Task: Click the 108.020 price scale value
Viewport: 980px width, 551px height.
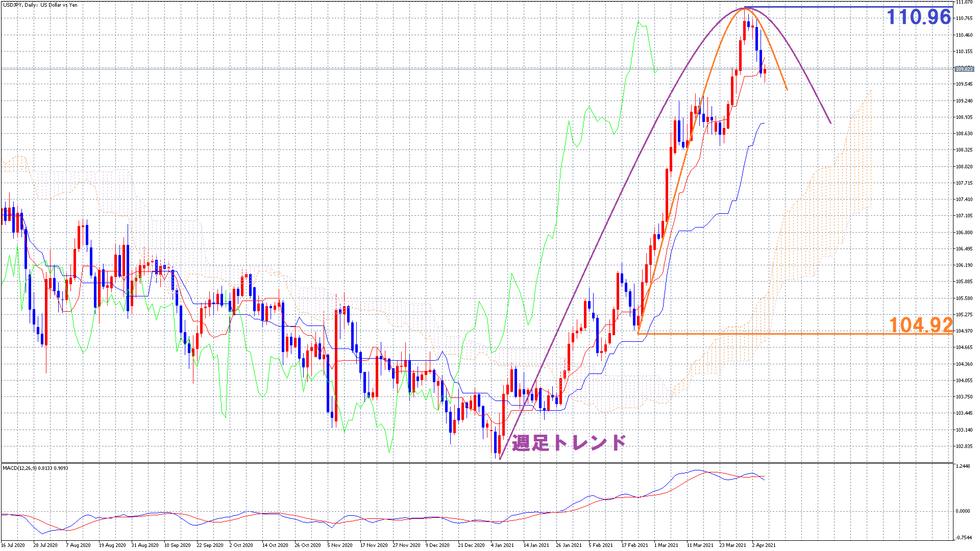Action: (x=964, y=167)
